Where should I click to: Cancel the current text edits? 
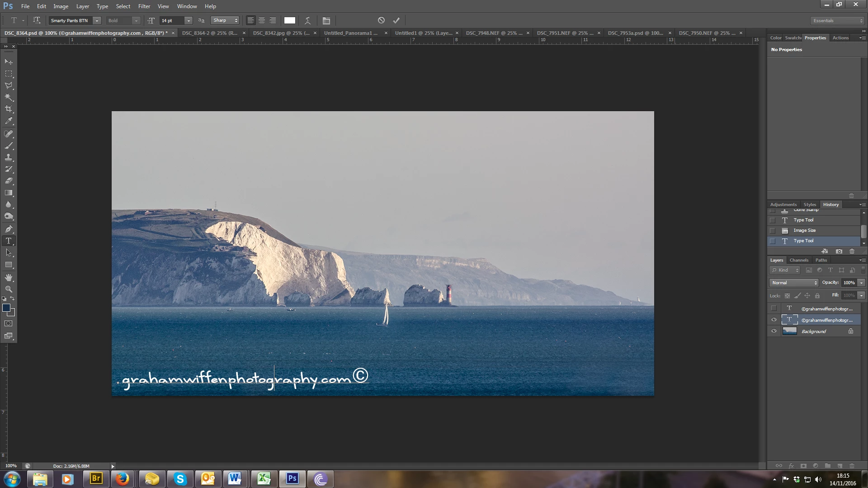(381, 20)
